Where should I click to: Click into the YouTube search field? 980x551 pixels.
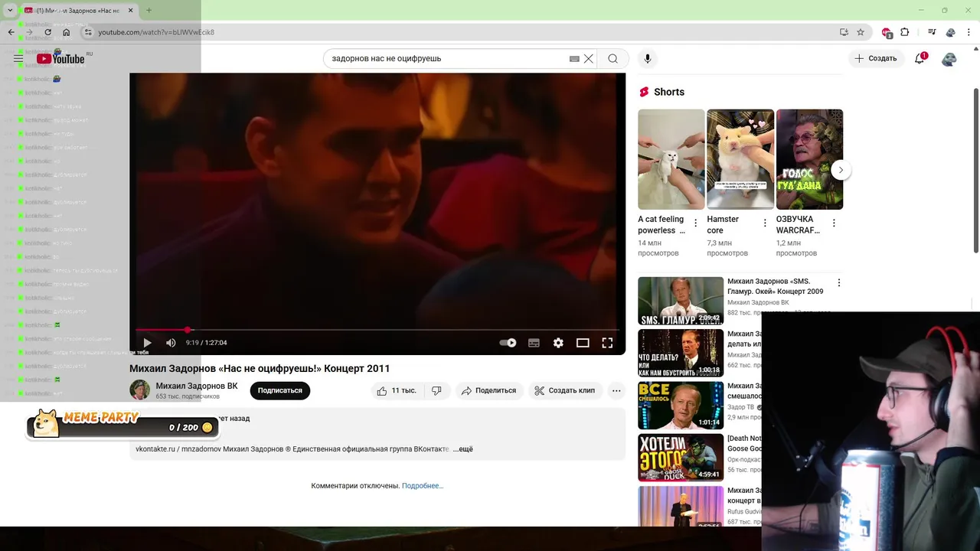click(448, 58)
